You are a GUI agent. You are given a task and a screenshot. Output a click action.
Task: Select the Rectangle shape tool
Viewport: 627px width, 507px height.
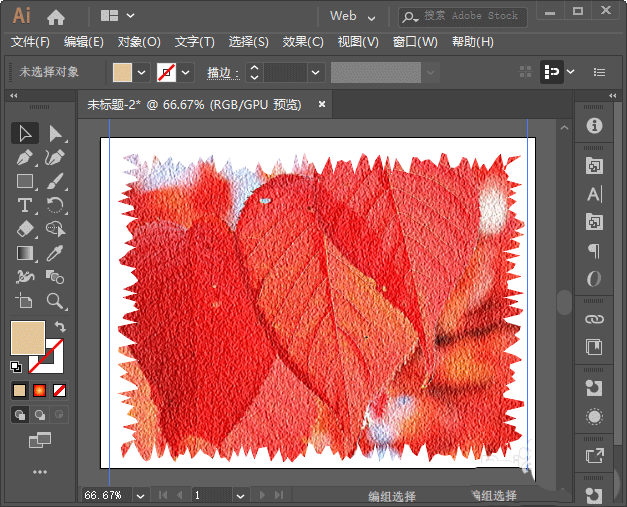tap(26, 181)
